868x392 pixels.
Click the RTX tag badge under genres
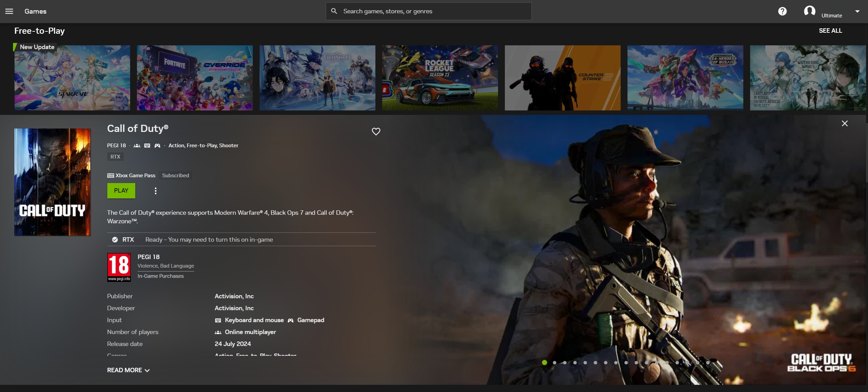click(x=115, y=157)
